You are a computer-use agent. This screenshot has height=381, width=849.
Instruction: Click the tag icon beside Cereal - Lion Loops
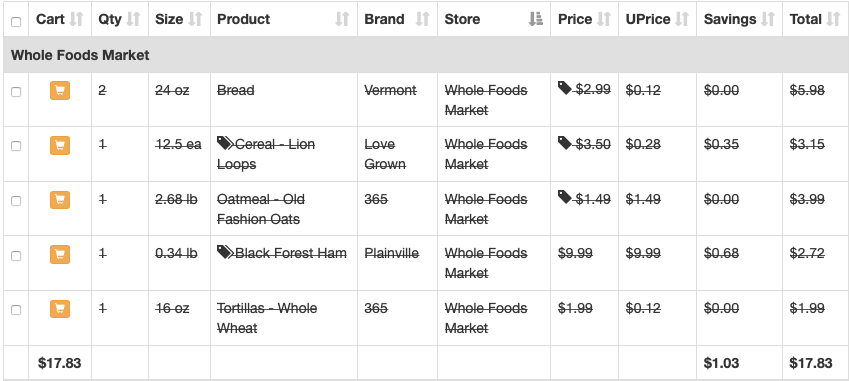coord(225,143)
